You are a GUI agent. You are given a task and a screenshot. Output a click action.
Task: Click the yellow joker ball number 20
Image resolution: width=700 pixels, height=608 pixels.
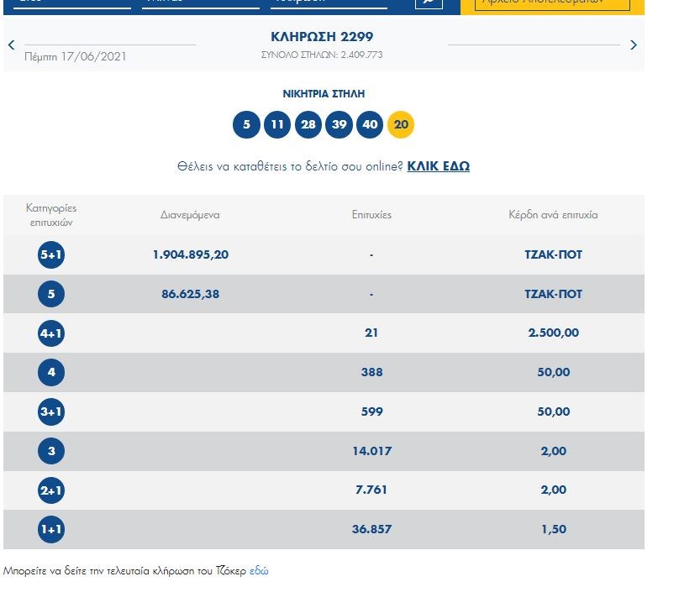coord(401,125)
